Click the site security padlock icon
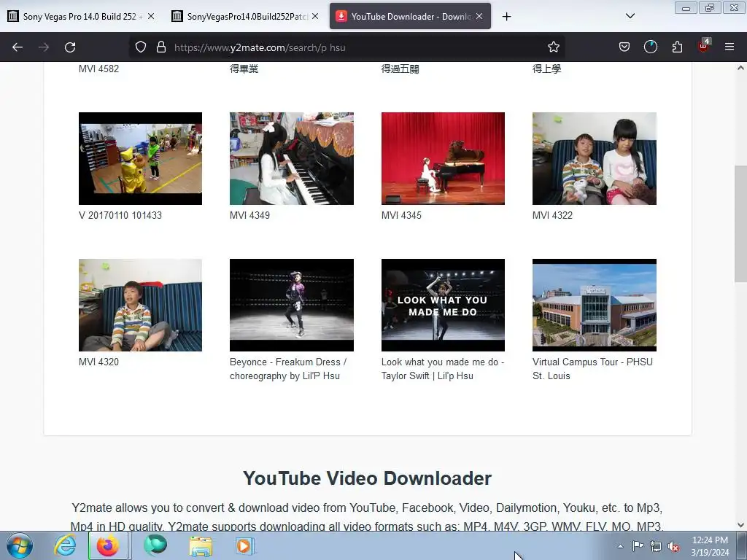The height and width of the screenshot is (560, 747). tap(161, 47)
